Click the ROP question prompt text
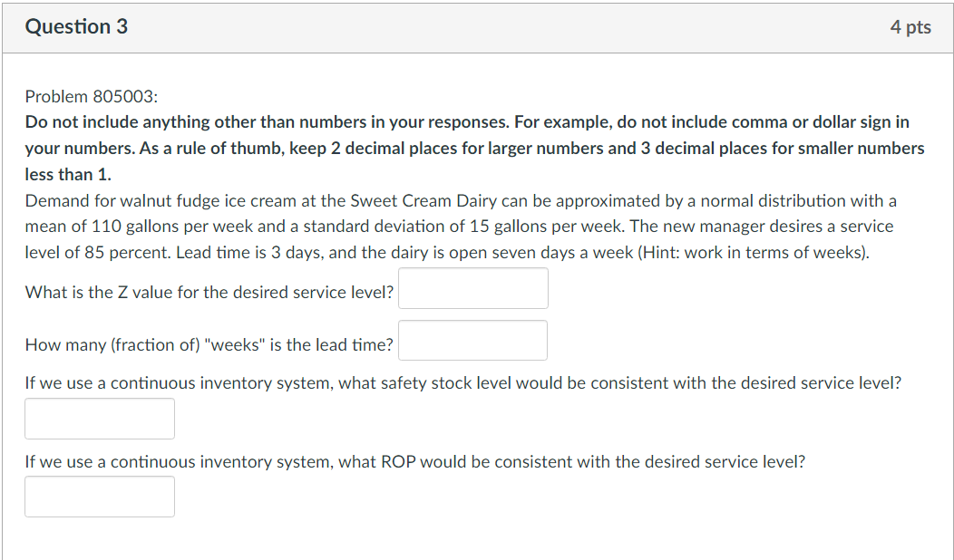The image size is (954, 560). click(x=414, y=461)
